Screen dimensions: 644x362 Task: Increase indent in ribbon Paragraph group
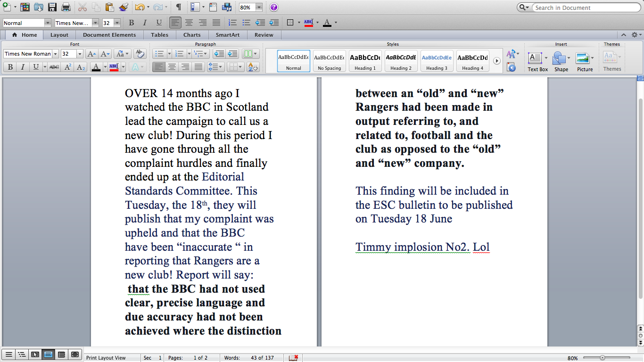click(232, 54)
